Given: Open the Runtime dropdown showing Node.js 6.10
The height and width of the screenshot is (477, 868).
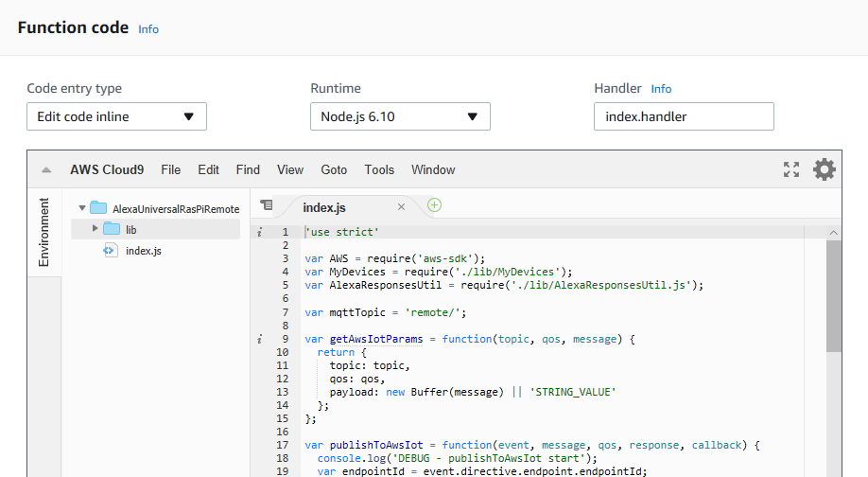Looking at the screenshot, I should point(400,116).
